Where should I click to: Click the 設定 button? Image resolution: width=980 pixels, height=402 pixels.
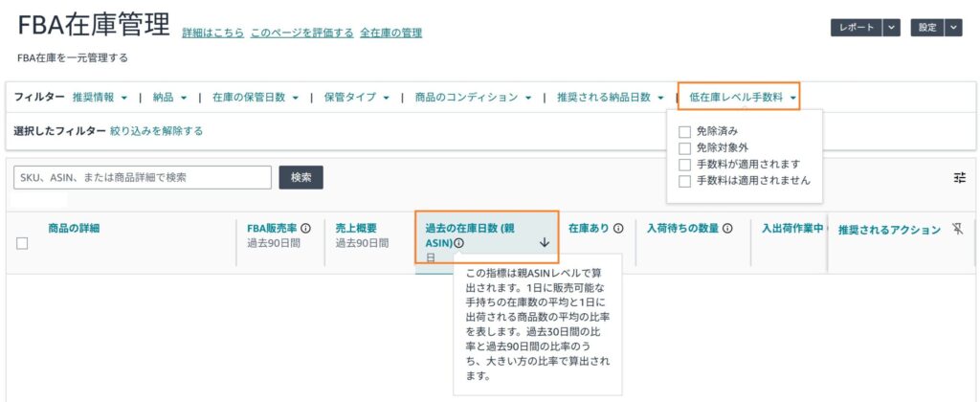pyautogui.click(x=927, y=28)
